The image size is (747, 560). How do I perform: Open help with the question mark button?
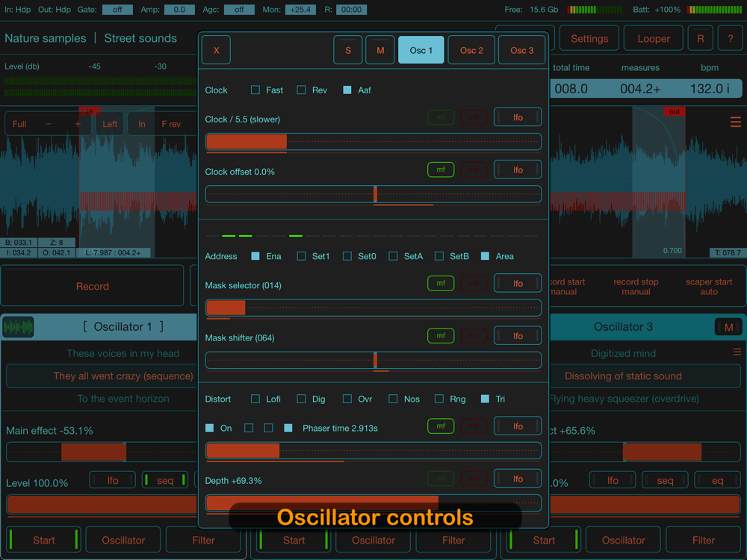(x=730, y=39)
